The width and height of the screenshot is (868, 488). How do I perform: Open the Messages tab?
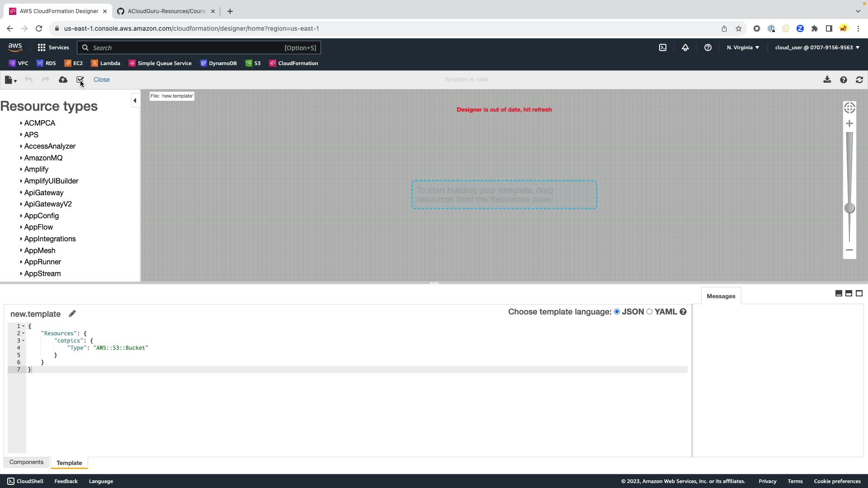coord(721,296)
